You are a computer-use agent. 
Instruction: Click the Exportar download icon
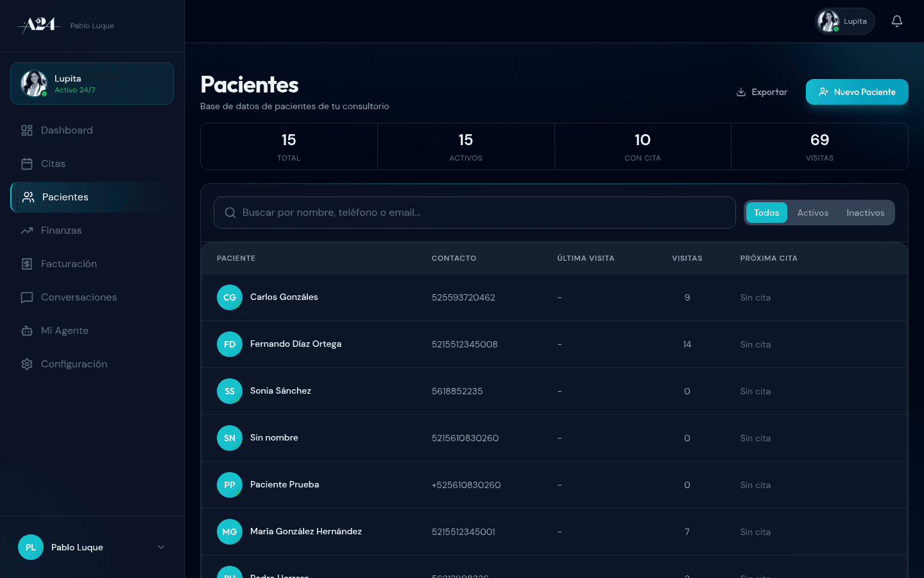[740, 92]
